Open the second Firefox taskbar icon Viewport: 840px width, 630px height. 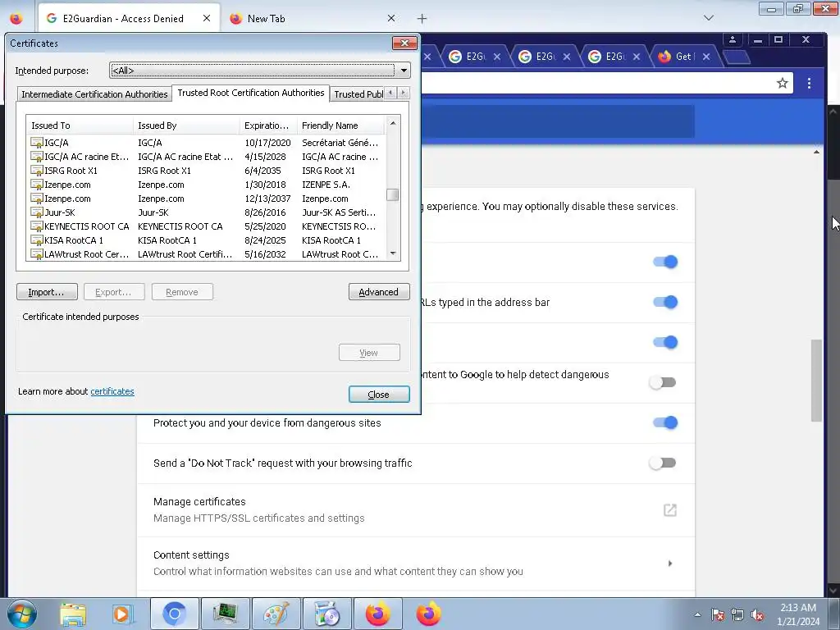coord(428,614)
